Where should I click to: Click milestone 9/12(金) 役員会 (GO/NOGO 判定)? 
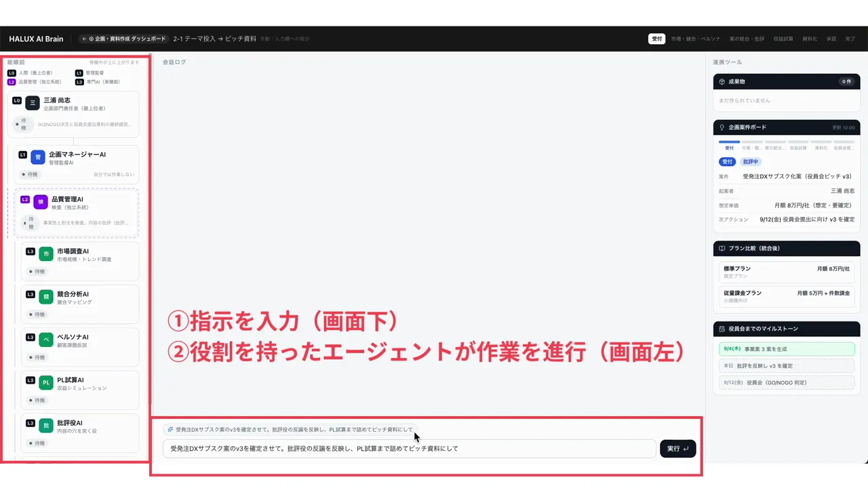click(787, 383)
